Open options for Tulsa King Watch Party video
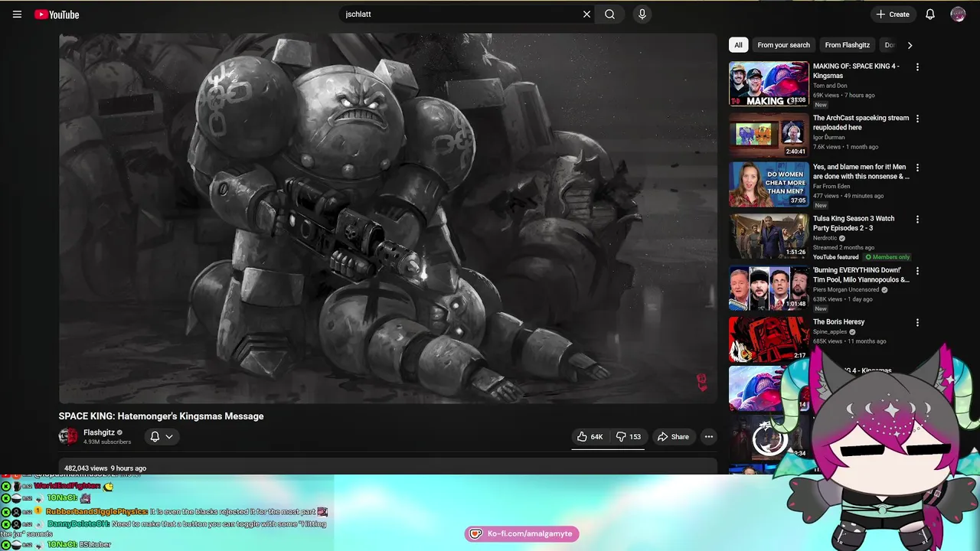The height and width of the screenshot is (551, 980). 917,220
